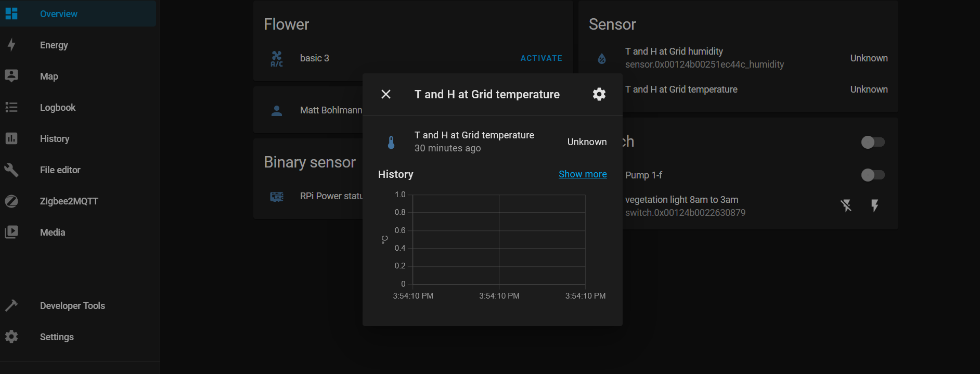Click the humidity water drop icon
This screenshot has width=980, height=374.
click(x=602, y=58)
